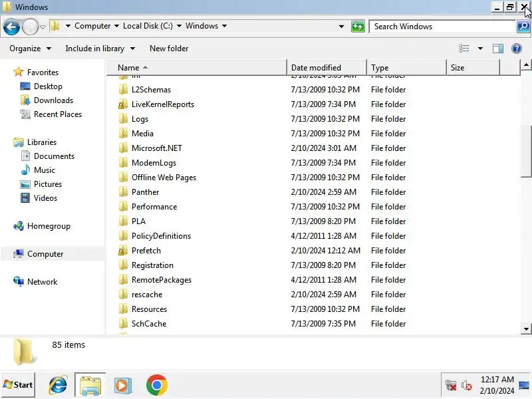
Task: Sort by the Size column header
Action: coord(473,68)
